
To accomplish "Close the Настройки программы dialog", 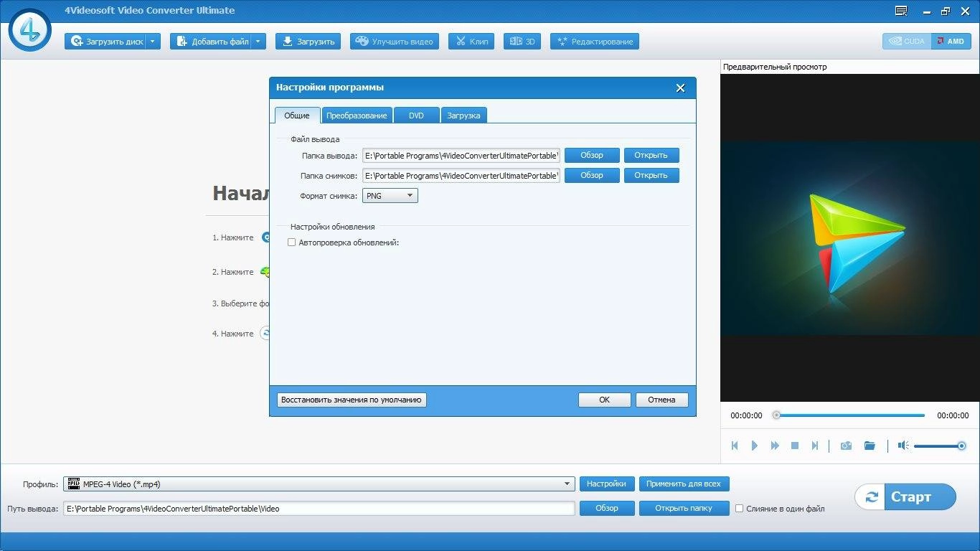I will pyautogui.click(x=681, y=88).
